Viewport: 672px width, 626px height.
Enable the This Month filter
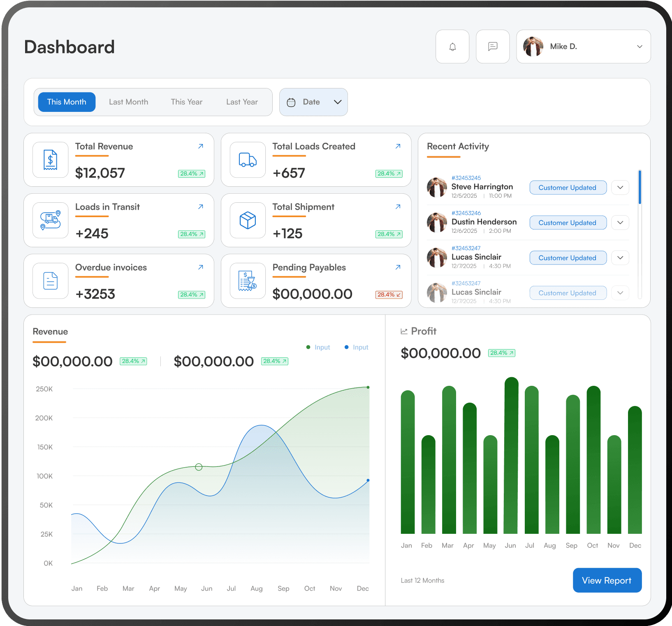(x=66, y=102)
